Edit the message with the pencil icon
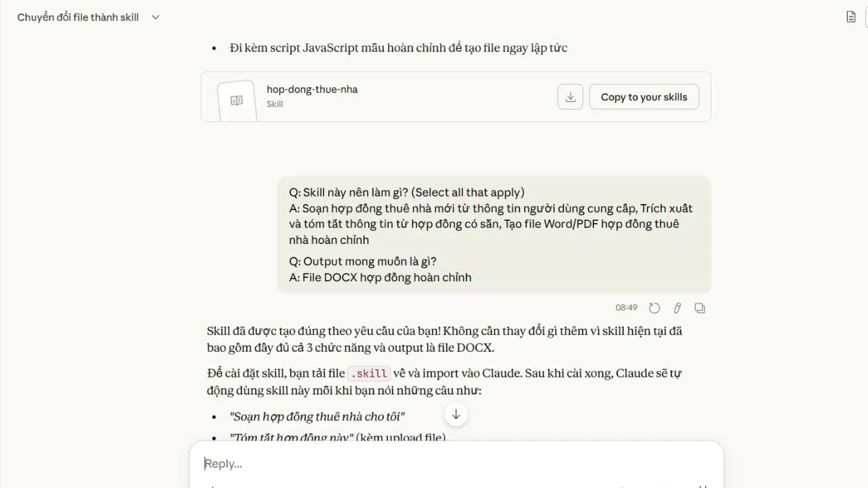Viewport: 868px width, 488px height. pyautogui.click(x=677, y=308)
